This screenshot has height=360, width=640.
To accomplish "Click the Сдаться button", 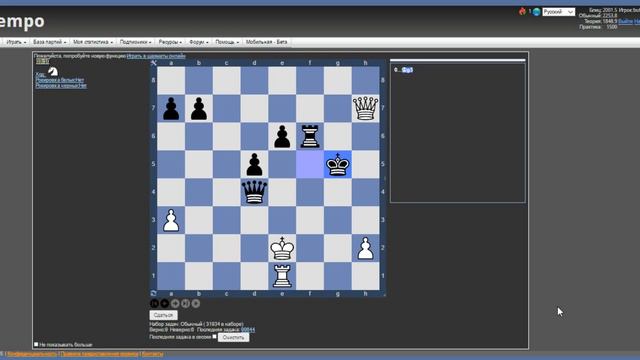I will pyautogui.click(x=163, y=315).
